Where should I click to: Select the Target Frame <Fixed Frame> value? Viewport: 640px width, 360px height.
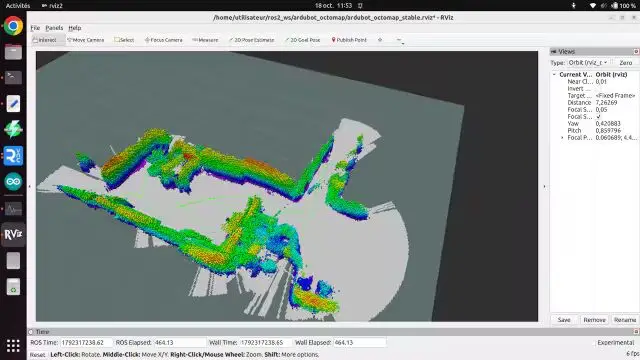(615, 96)
